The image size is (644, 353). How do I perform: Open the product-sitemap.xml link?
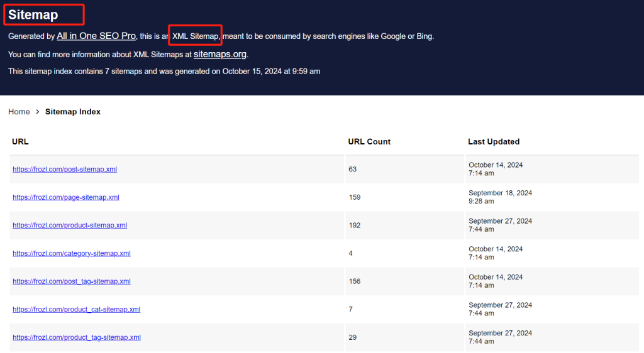pos(70,225)
